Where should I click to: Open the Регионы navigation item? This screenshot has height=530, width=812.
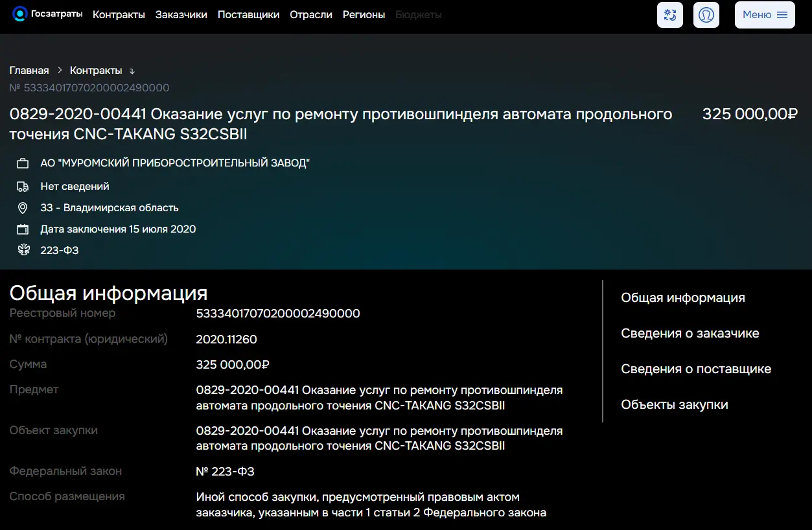364,14
